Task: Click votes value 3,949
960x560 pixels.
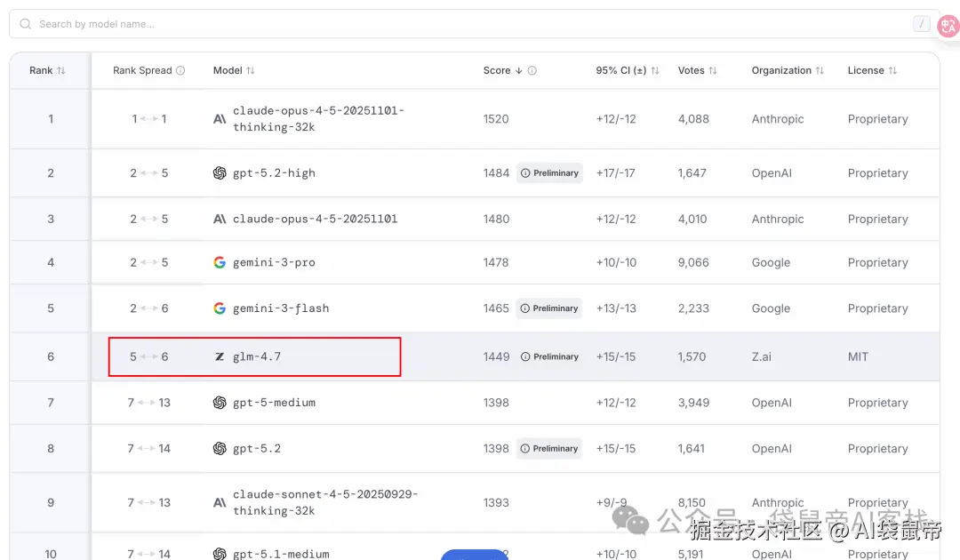Action: point(693,403)
